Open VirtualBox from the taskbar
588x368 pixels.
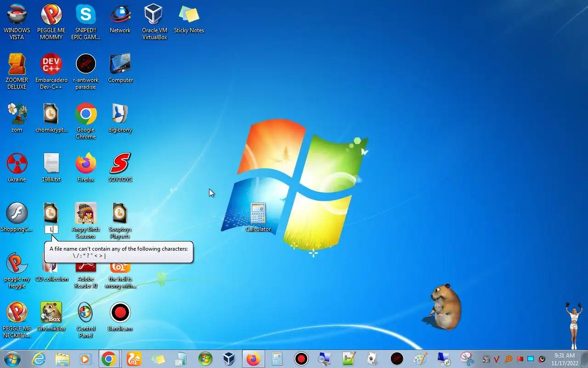pyautogui.click(x=229, y=359)
